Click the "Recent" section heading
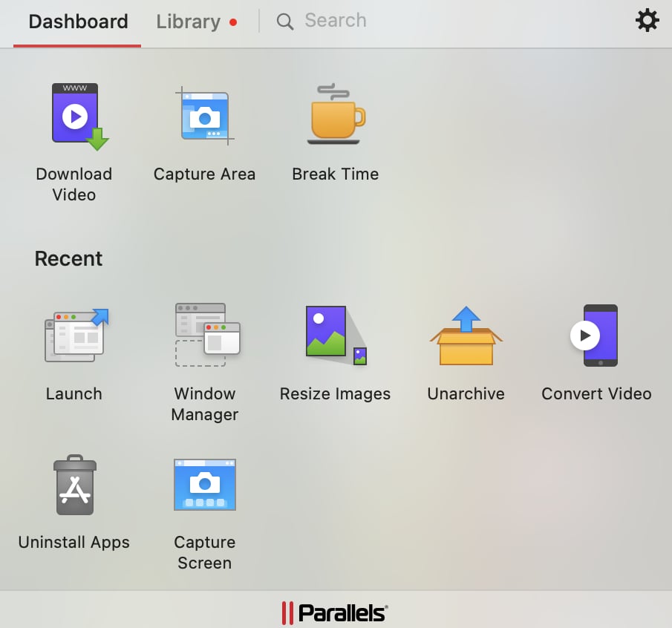This screenshot has width=672, height=628. [x=68, y=259]
